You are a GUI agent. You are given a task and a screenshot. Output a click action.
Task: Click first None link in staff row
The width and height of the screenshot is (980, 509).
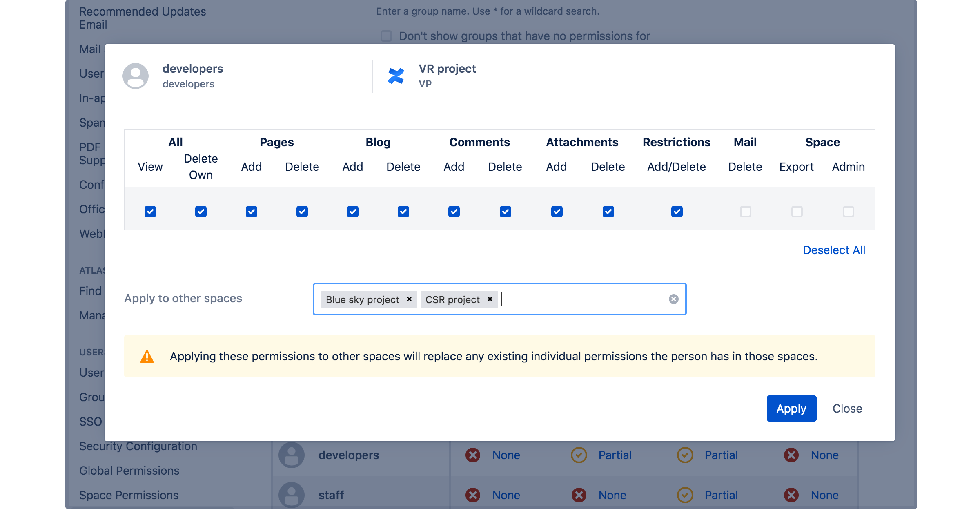coord(506,495)
